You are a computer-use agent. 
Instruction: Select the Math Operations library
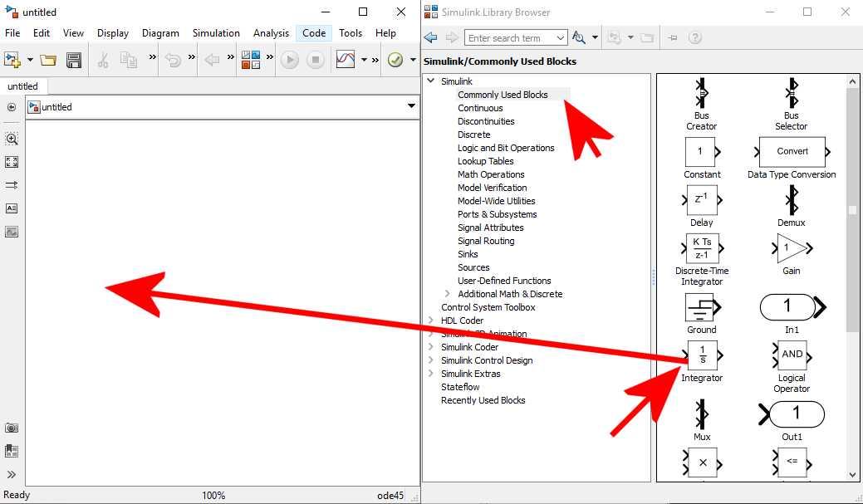point(491,174)
